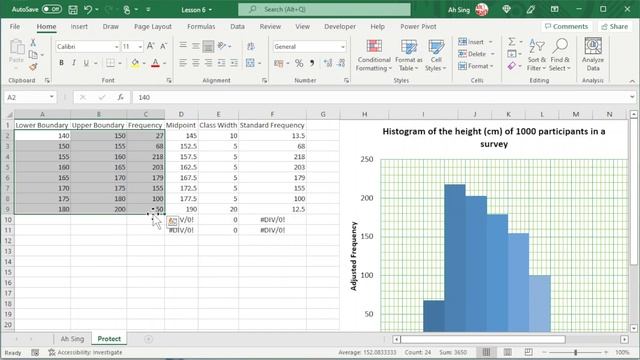Viewport: 640px width, 360px height.
Task: Open Format as Table gallery
Action: [x=409, y=56]
